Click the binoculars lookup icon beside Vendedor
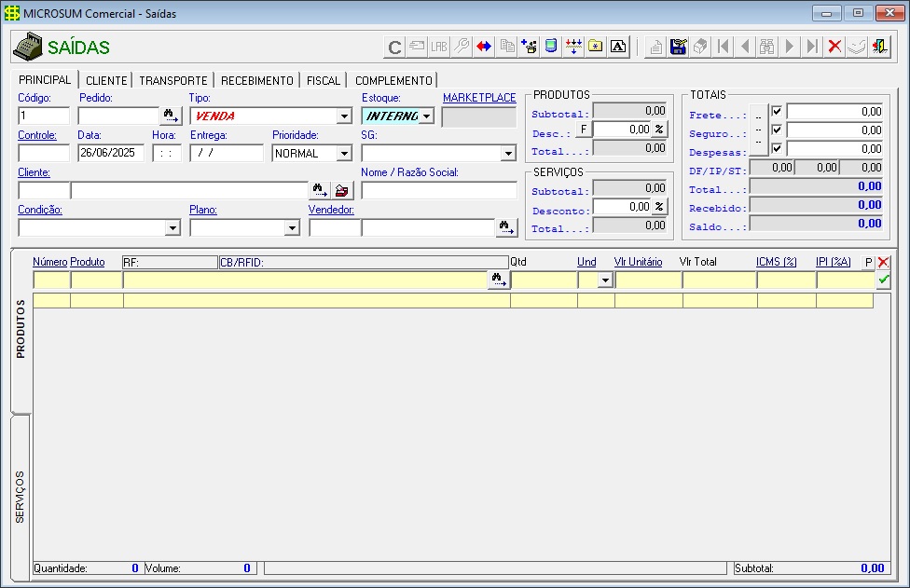 (x=505, y=227)
